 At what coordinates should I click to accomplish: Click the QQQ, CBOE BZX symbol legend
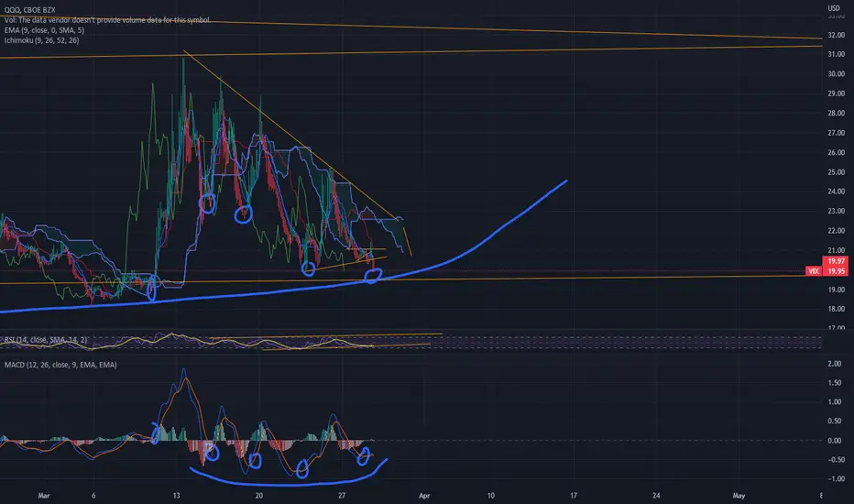coord(30,10)
